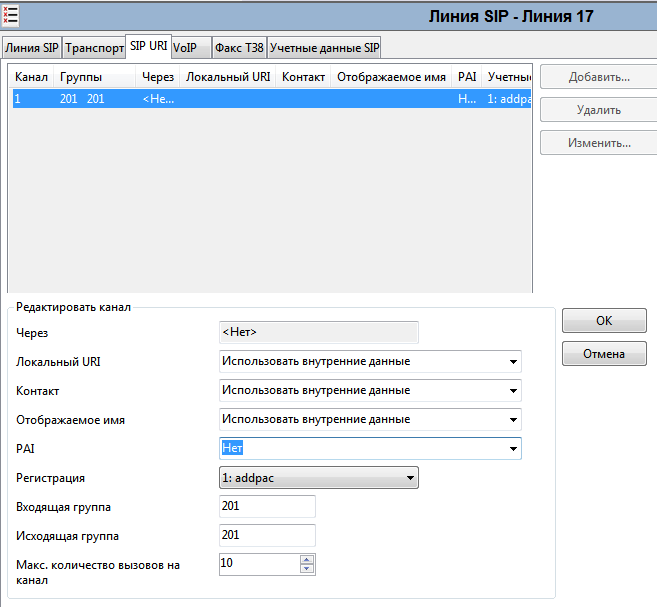Expand the Отображаемое имя dropdown
Image resolution: width=657 pixels, height=607 pixels.
click(513, 419)
